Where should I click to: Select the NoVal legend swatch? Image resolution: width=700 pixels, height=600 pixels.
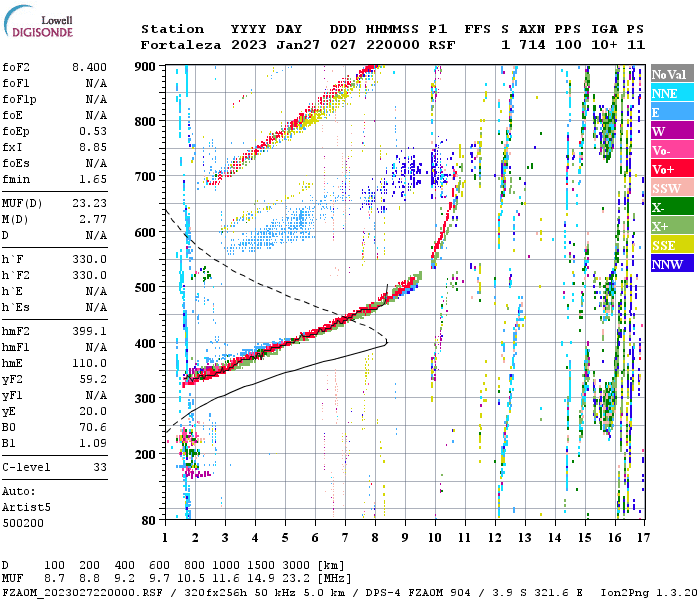point(672,74)
